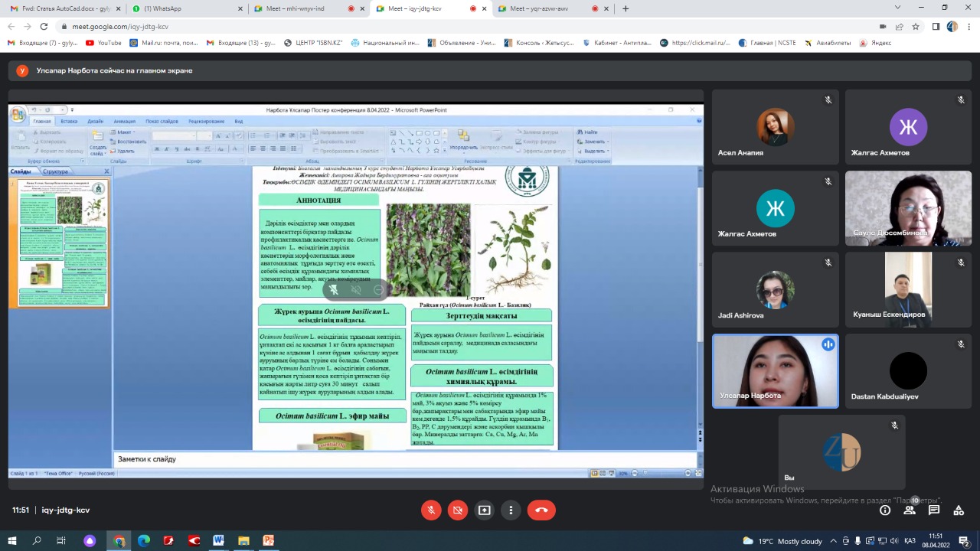Reload the page in Chrome
This screenshot has width=980, height=551.
coord(44,26)
